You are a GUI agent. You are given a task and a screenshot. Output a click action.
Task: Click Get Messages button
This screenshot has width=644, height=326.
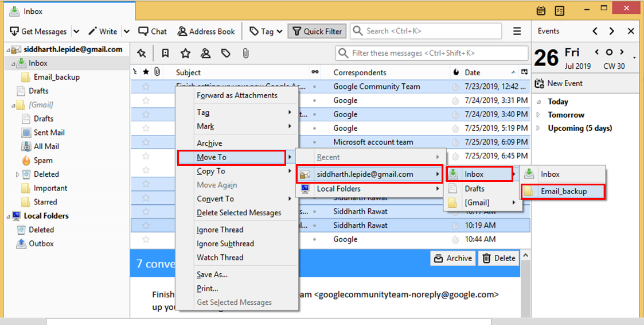click(x=38, y=31)
